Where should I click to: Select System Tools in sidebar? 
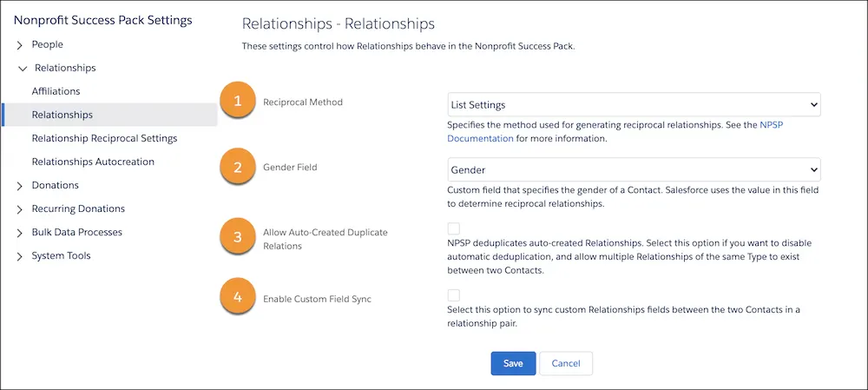click(61, 256)
